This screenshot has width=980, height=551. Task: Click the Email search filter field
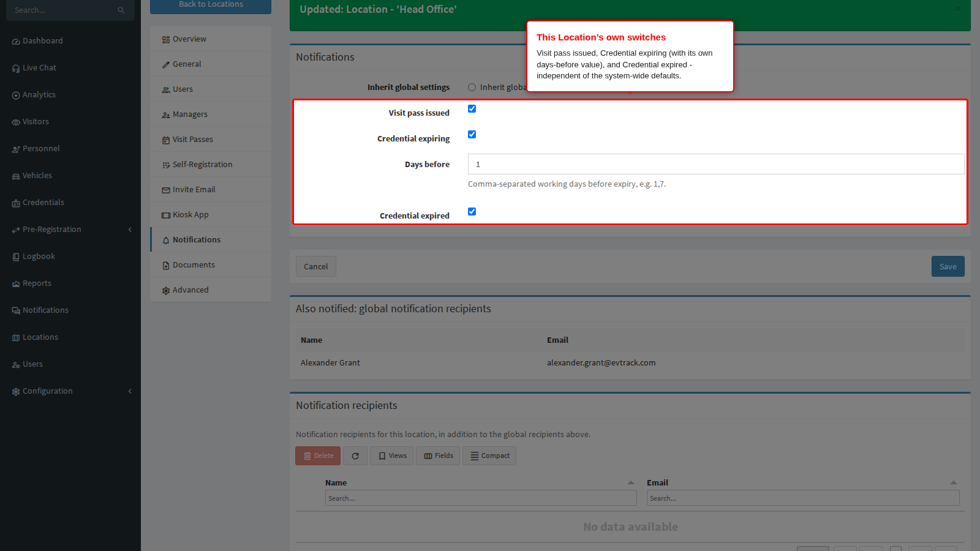(x=803, y=498)
